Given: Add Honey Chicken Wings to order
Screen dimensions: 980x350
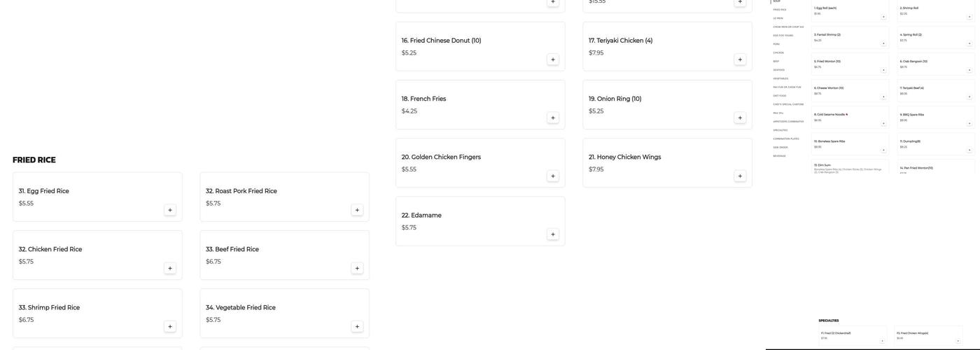Looking at the screenshot, I should pyautogui.click(x=740, y=176).
